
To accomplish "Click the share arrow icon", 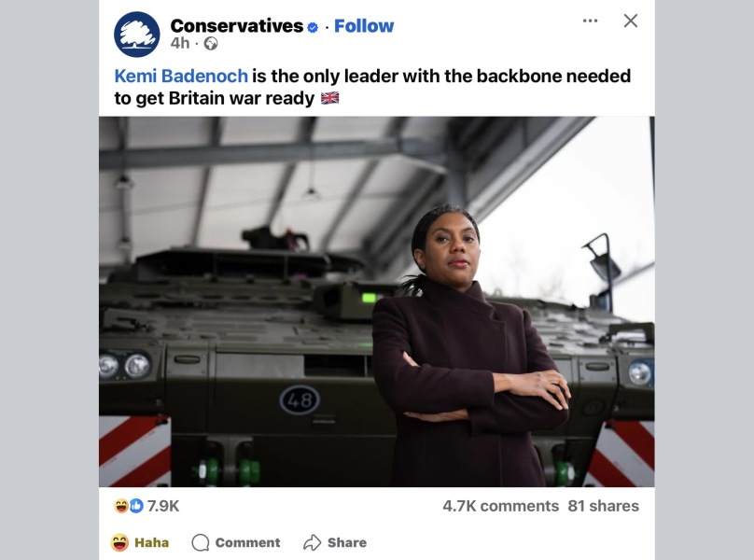I will point(312,542).
